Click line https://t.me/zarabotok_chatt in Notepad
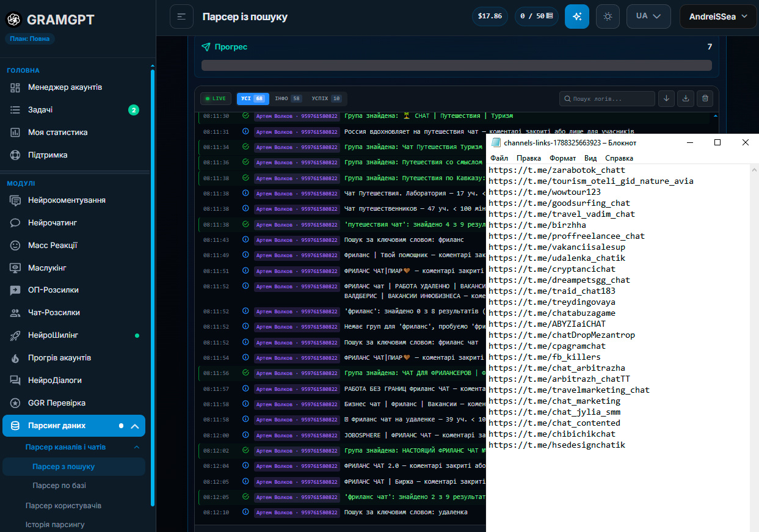 pyautogui.click(x=557, y=170)
